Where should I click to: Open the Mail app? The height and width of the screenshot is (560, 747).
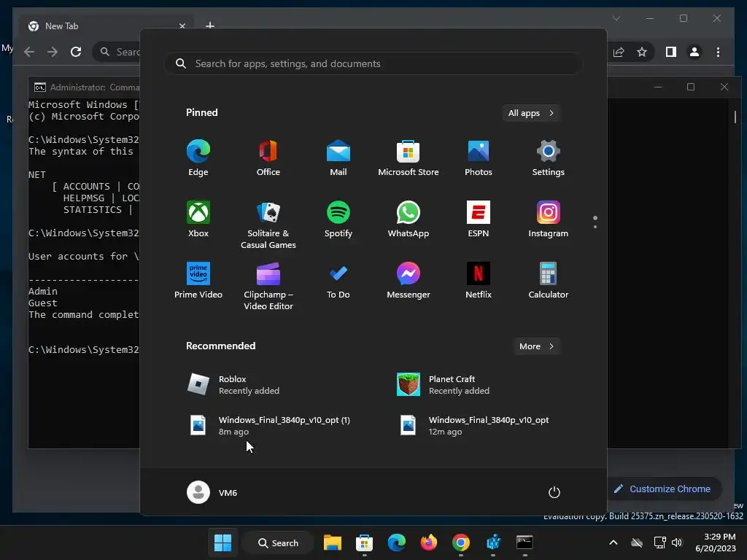point(338,158)
